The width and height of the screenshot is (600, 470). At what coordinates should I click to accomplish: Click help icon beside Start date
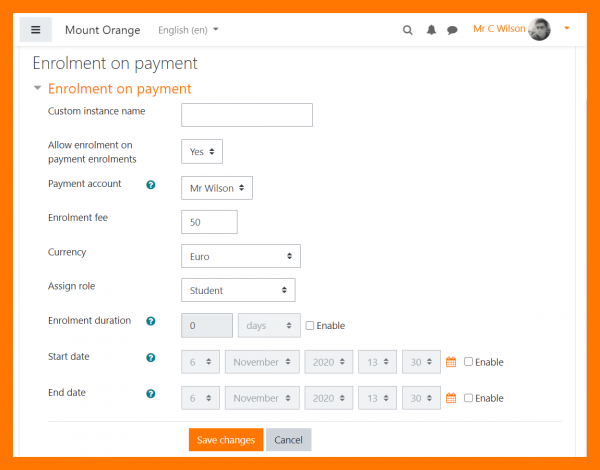151,358
